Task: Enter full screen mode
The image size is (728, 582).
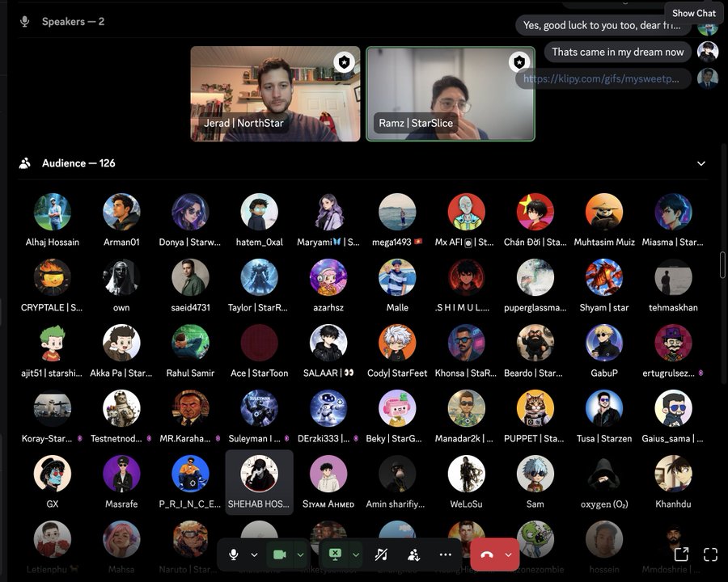Action: coord(710,555)
